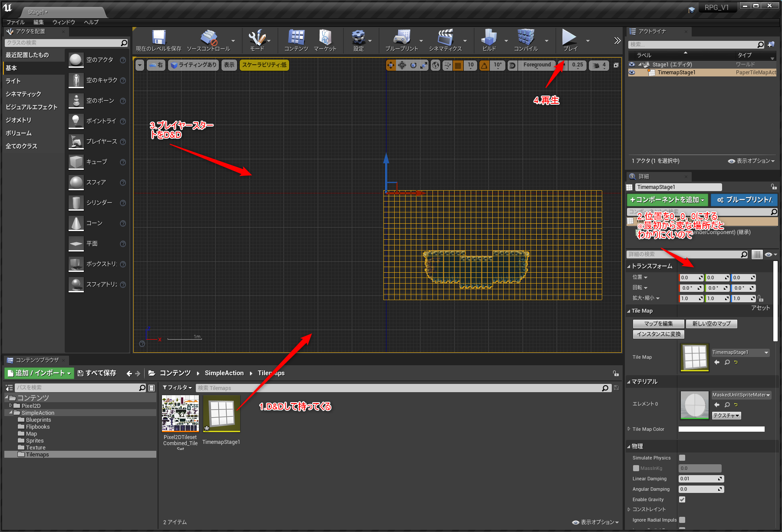Maximize or restore the viewport
This screenshot has width=782, height=532.
click(x=616, y=65)
